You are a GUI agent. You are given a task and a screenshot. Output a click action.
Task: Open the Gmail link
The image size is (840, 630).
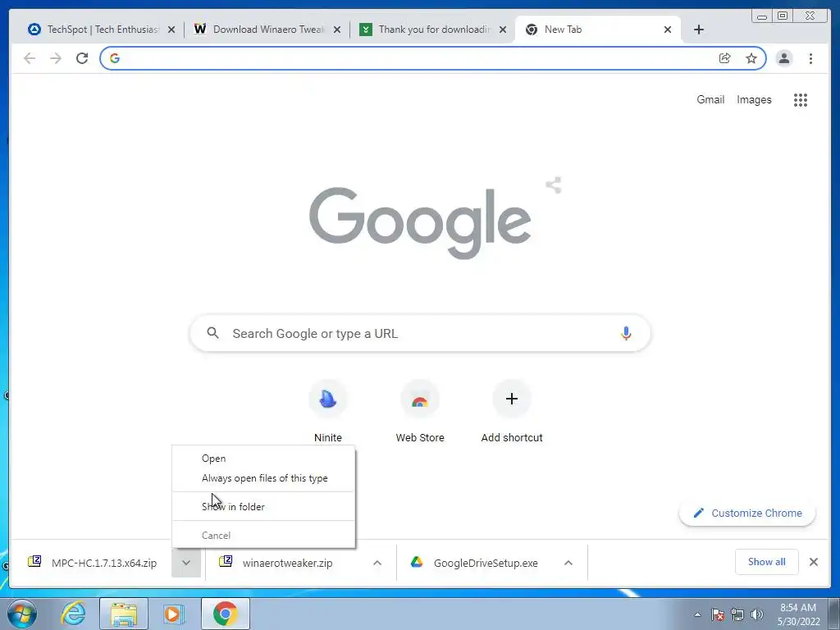coord(710,99)
